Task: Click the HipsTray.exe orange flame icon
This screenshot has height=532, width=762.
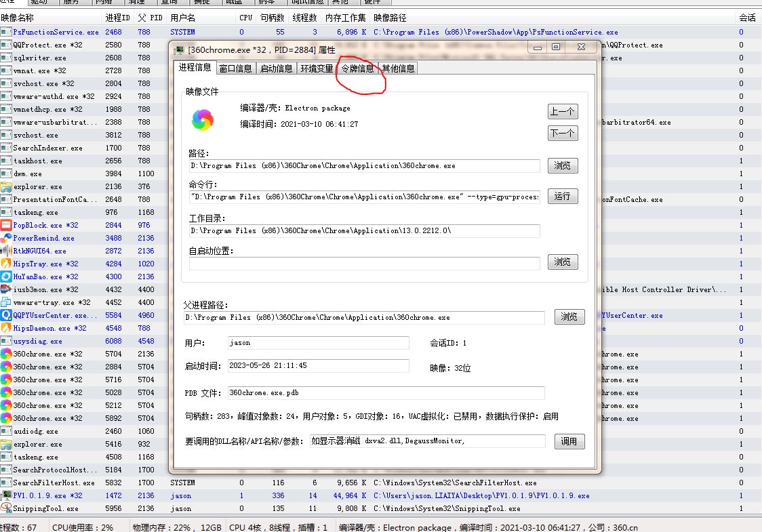Action: pos(6,264)
